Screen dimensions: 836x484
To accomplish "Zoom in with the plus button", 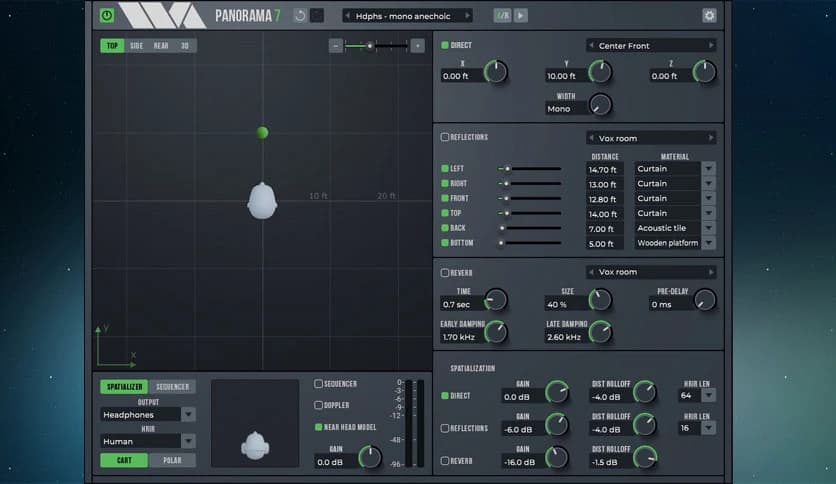I will click(x=417, y=46).
